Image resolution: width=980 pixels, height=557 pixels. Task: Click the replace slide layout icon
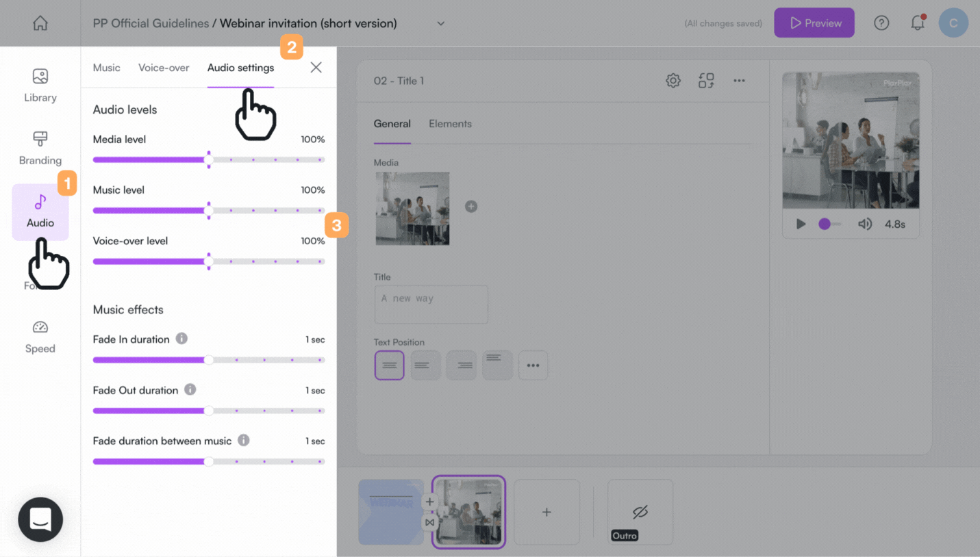point(706,81)
